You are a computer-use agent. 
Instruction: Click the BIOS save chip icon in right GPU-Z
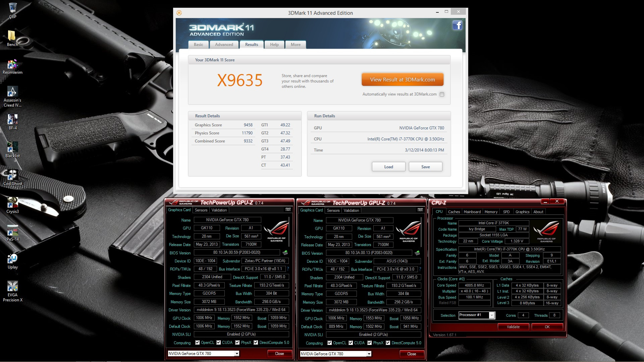click(417, 253)
